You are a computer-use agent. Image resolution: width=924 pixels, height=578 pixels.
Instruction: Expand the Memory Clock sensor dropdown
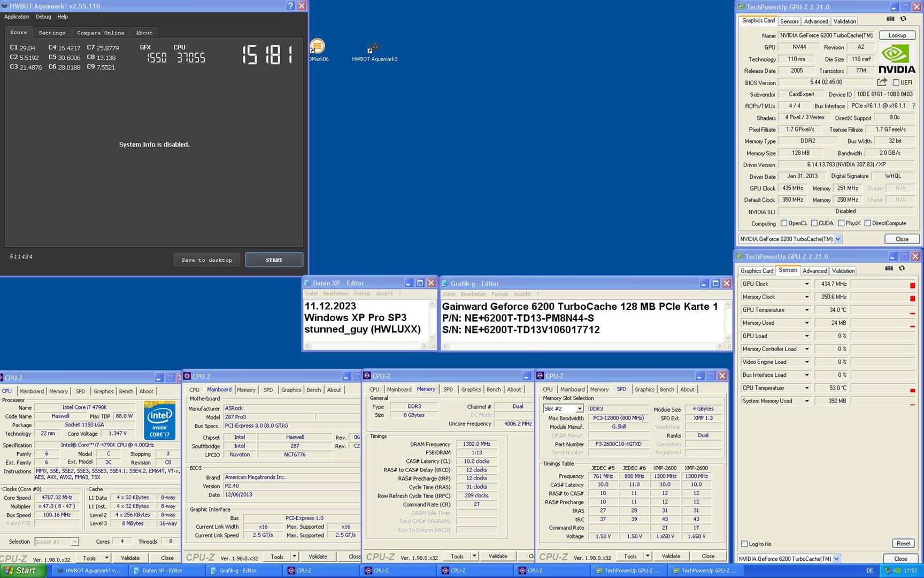807,297
